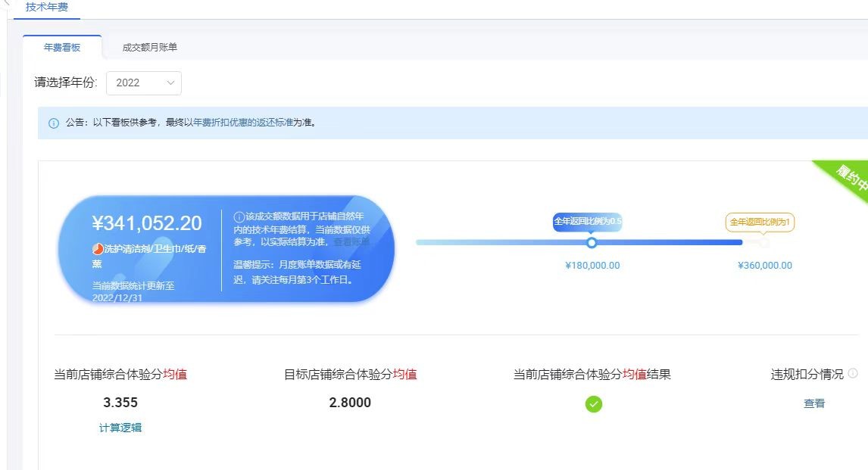Screen dimensions: 868x470
Task: Open the 技术年费 top tab
Action: tap(46, 7)
